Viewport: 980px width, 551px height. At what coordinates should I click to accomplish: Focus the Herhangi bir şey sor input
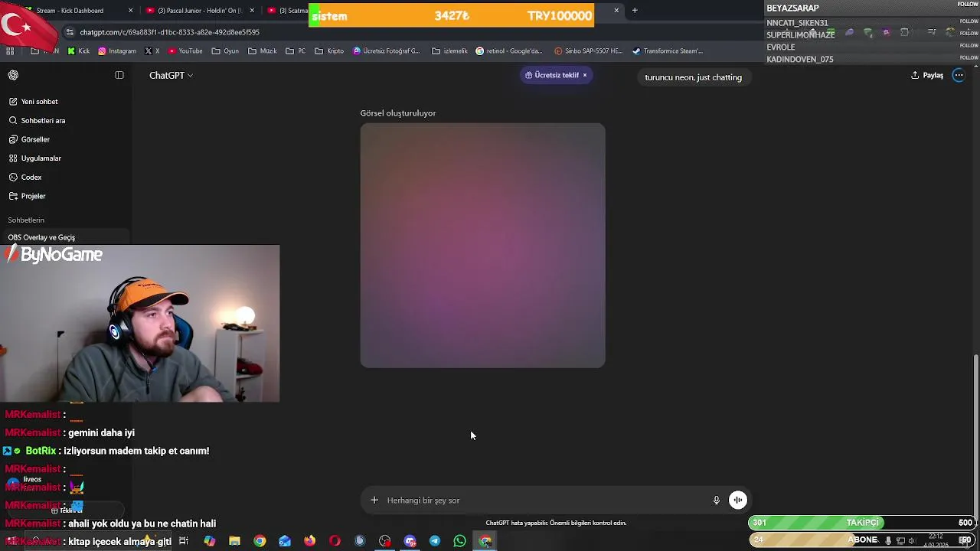(544, 500)
